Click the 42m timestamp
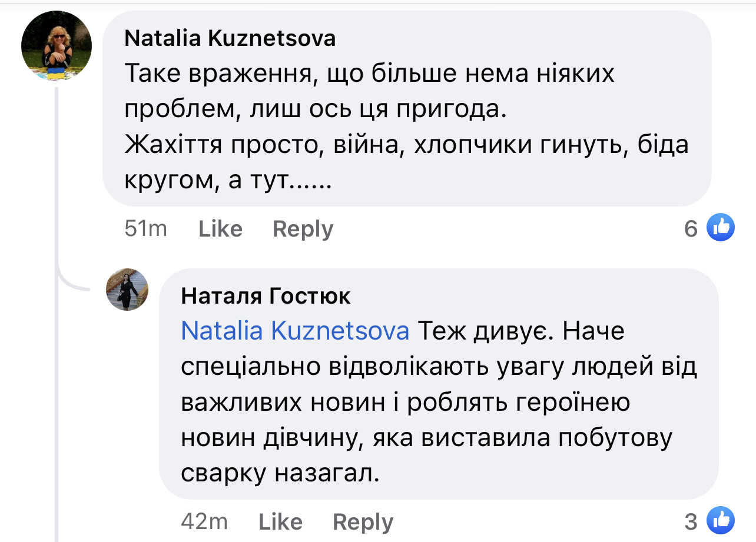The image size is (756, 542). pyautogui.click(x=204, y=521)
